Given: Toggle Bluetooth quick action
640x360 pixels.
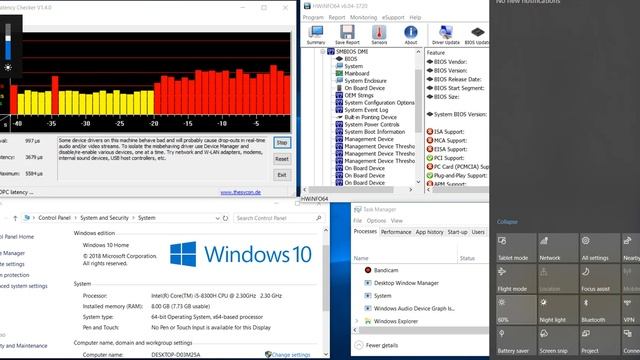Looking at the screenshot, I should [600, 310].
